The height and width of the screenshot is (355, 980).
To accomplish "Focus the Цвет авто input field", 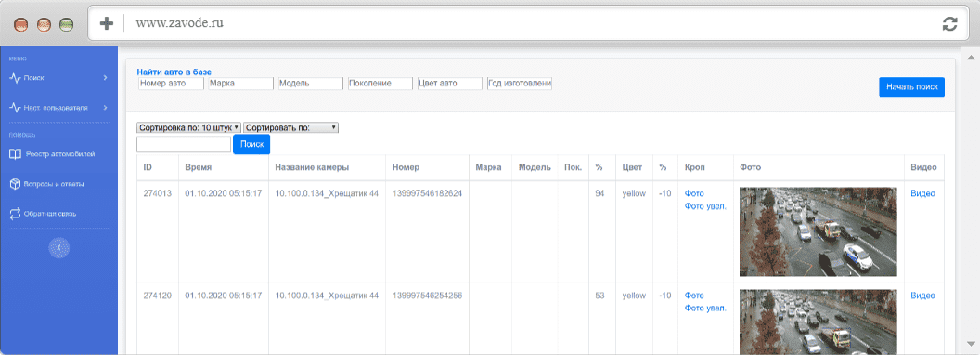I will (450, 84).
